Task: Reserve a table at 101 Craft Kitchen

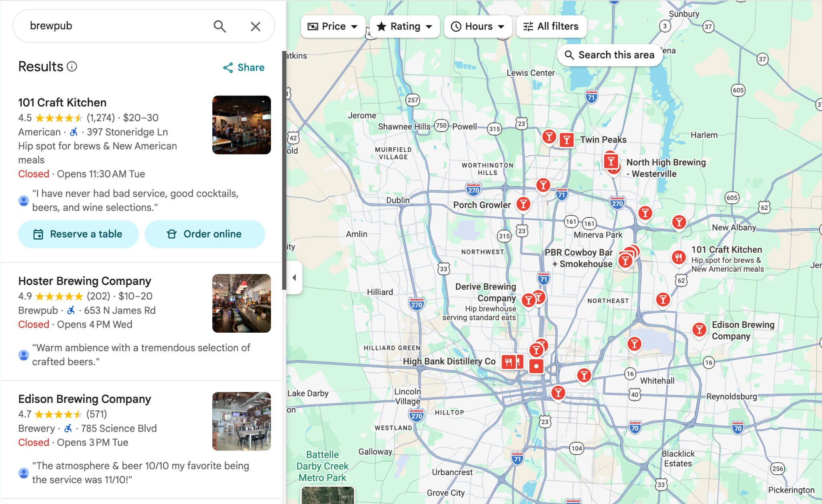Action: 78,234
